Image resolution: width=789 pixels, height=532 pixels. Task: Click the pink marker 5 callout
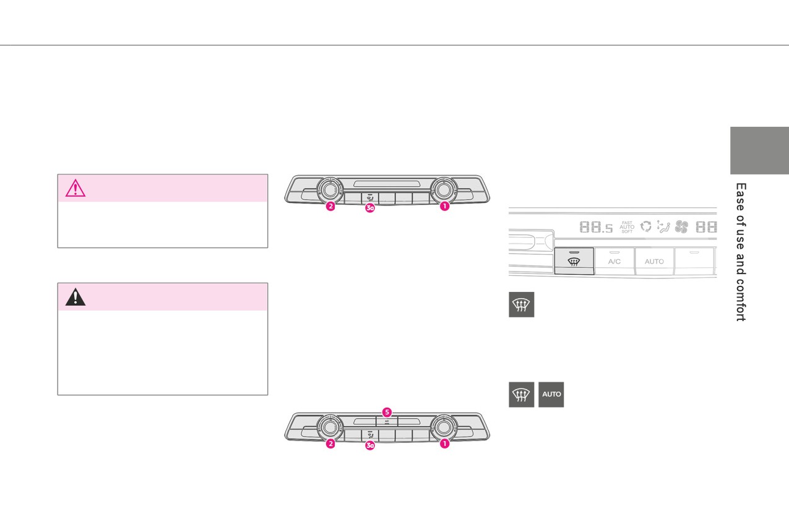tap(387, 411)
